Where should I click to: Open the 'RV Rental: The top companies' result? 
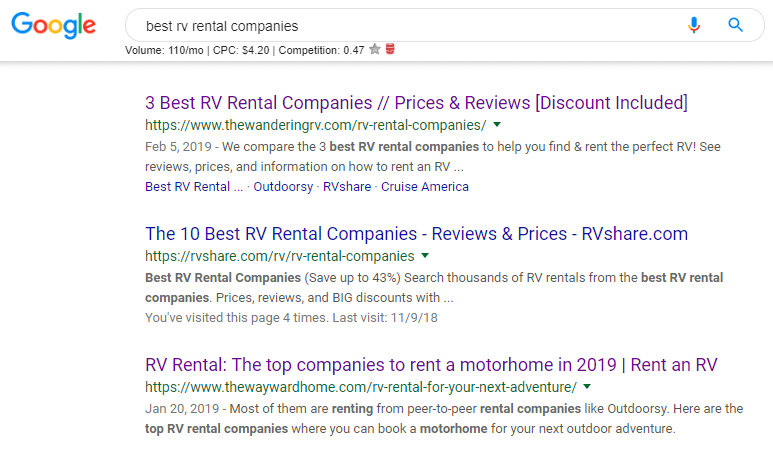[431, 364]
